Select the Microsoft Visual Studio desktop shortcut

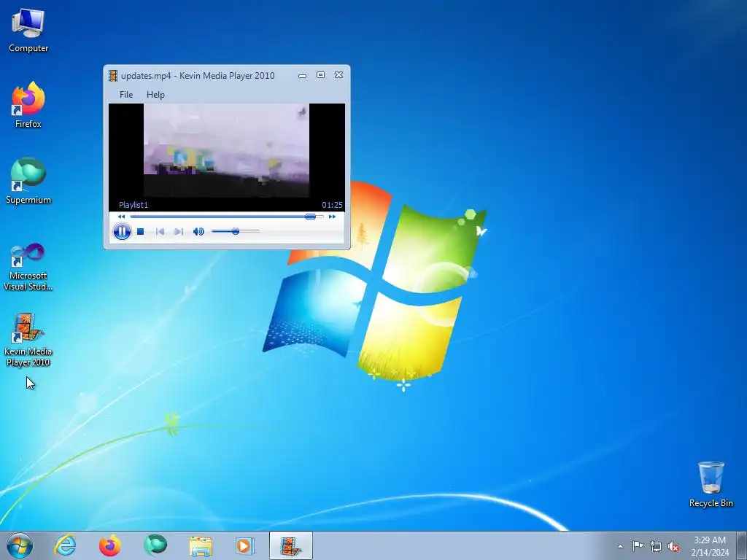click(28, 267)
